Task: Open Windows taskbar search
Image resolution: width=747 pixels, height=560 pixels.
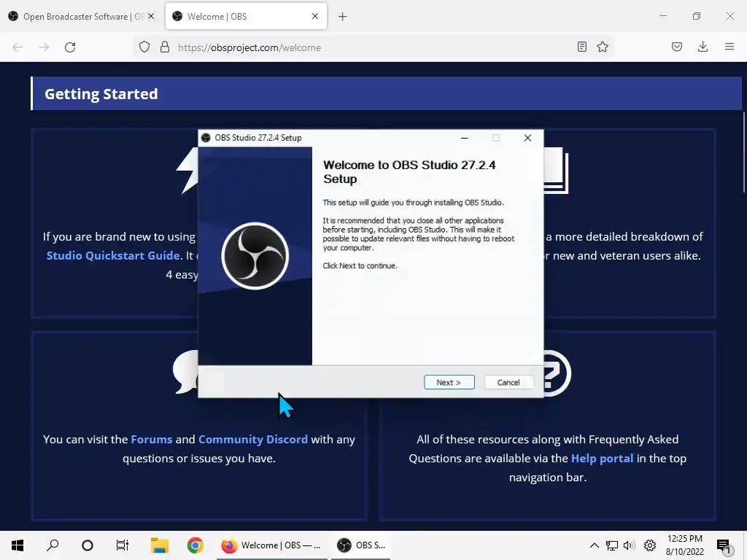Action: 53,545
